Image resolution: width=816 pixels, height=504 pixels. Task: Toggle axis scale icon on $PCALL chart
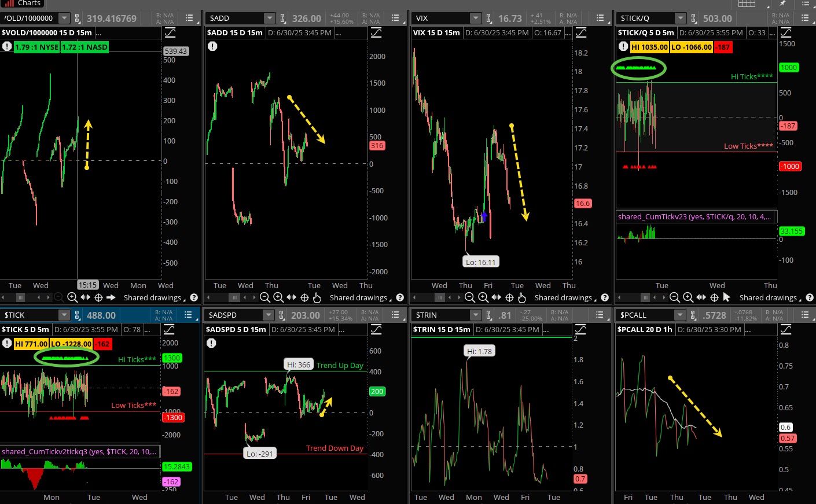pyautogui.click(x=786, y=329)
